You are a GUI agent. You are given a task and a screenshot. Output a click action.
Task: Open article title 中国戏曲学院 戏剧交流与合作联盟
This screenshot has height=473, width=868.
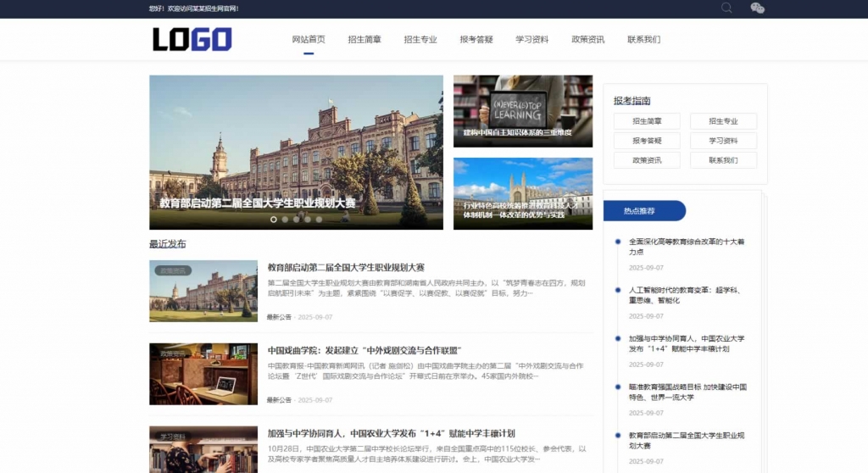pos(364,350)
